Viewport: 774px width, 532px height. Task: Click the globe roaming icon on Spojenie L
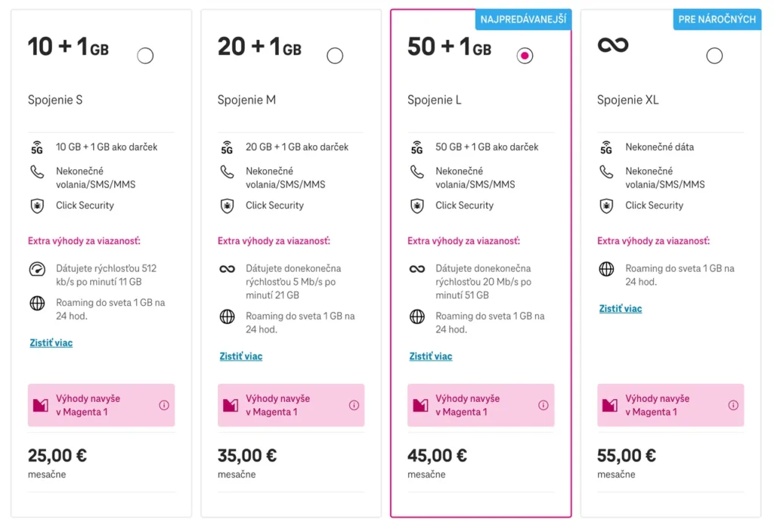(416, 317)
